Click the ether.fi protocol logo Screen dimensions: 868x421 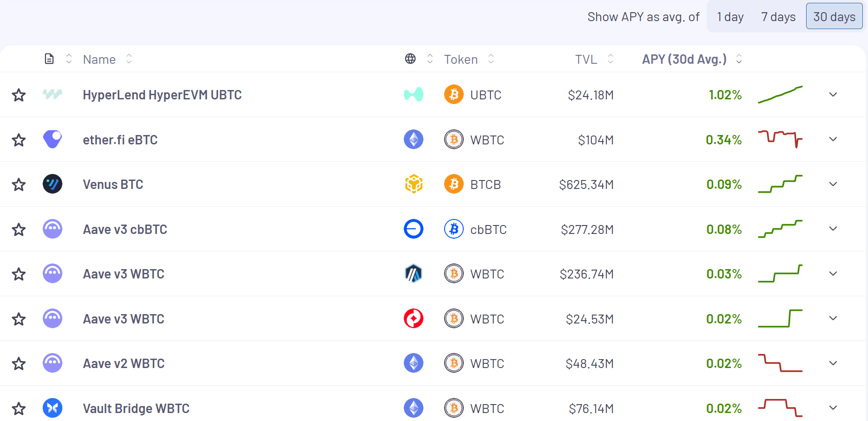tap(53, 139)
